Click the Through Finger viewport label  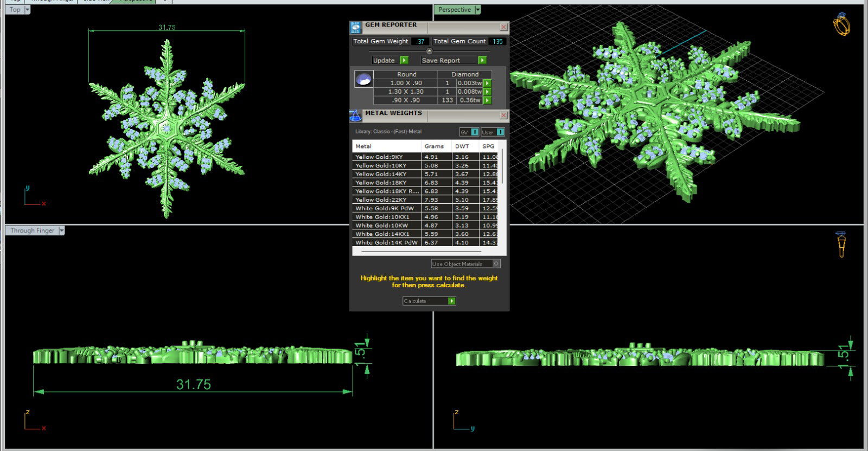[x=32, y=230]
